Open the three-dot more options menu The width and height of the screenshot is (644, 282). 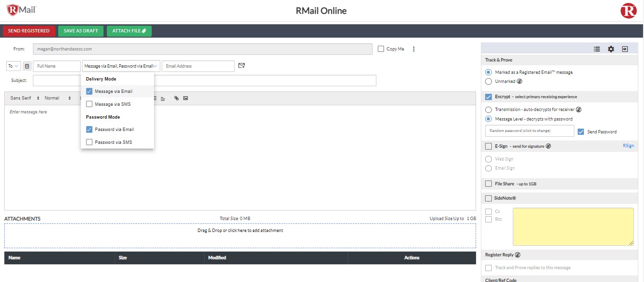pyautogui.click(x=414, y=49)
